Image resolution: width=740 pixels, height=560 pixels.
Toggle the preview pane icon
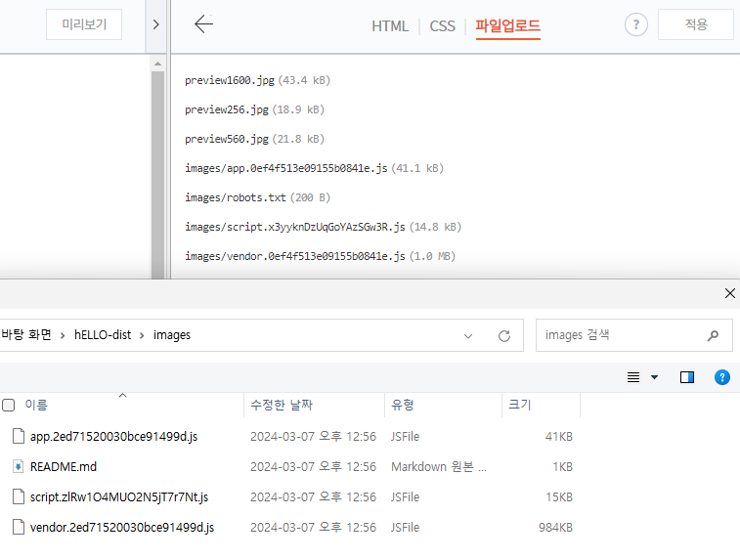click(x=686, y=377)
